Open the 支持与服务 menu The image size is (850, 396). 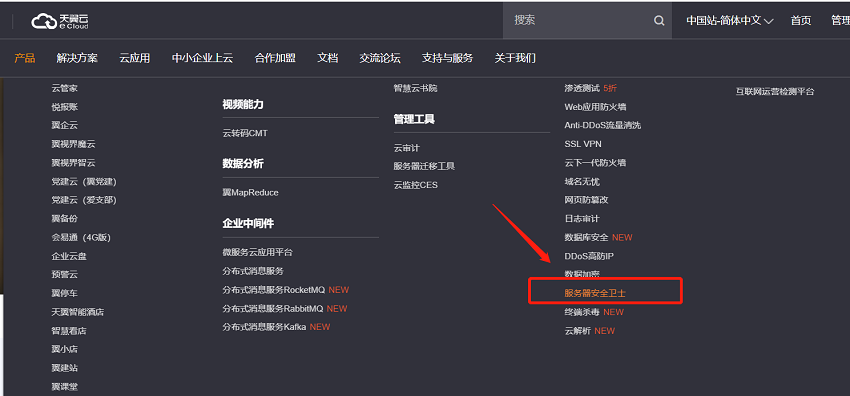coord(447,58)
